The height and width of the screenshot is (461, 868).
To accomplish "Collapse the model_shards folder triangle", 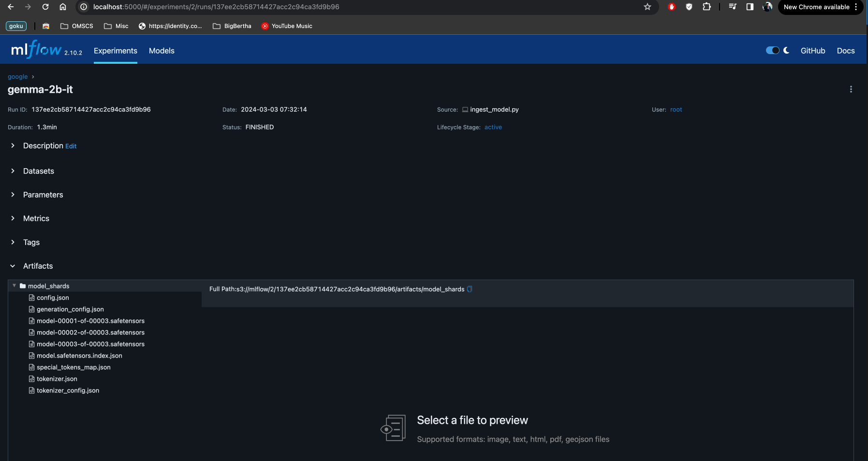I will 14,286.
